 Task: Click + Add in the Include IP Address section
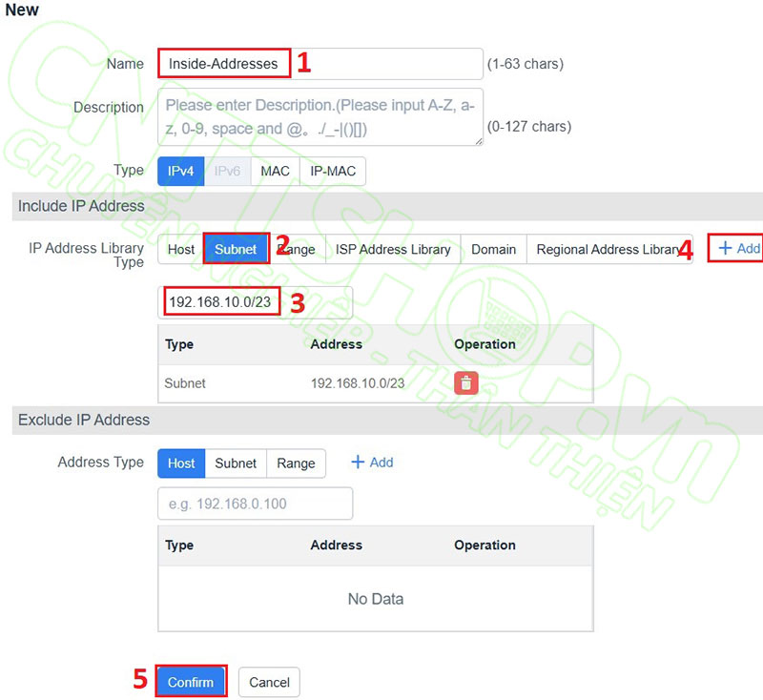(x=737, y=248)
